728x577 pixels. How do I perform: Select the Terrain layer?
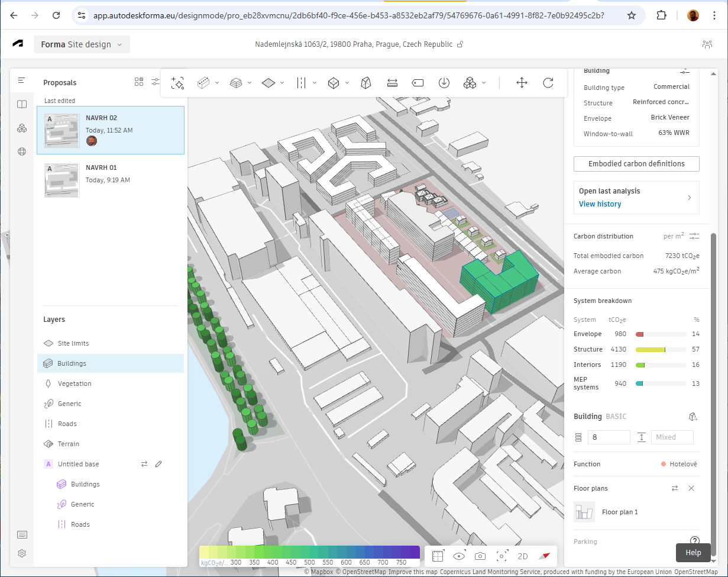(68, 444)
